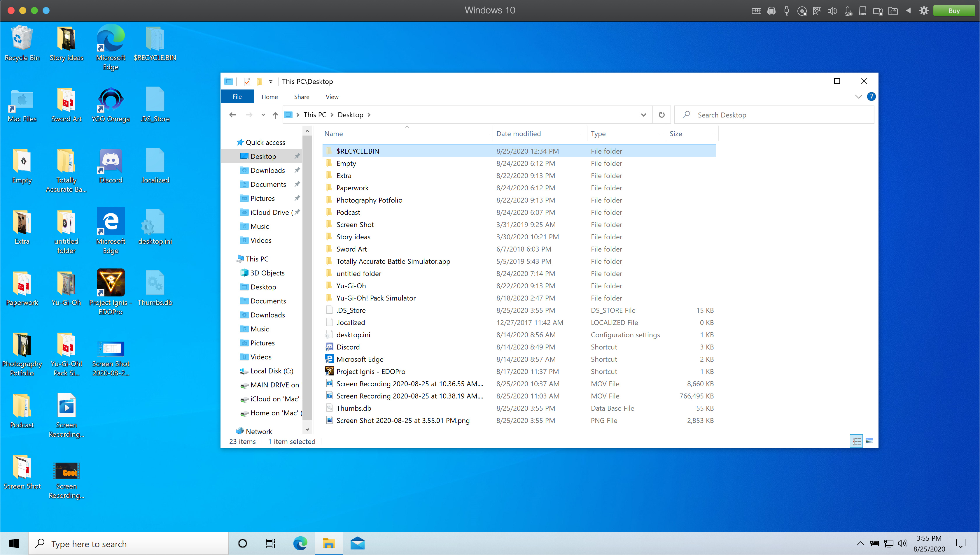Select Network in navigation pane

pyautogui.click(x=258, y=431)
